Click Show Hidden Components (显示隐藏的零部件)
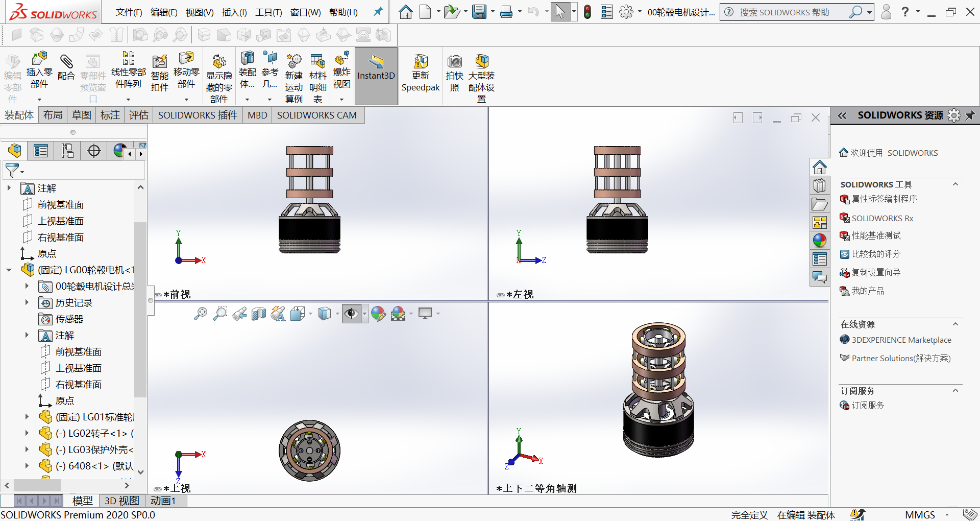 pos(219,79)
